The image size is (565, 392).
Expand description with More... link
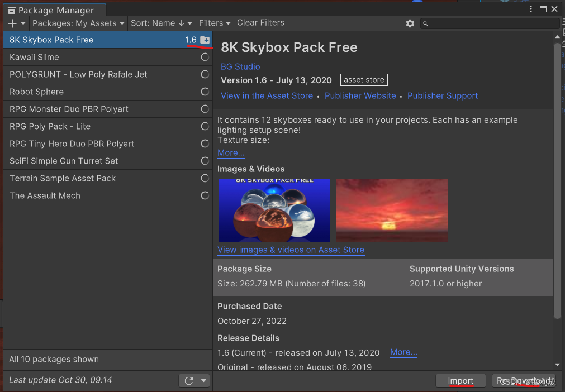[231, 152]
